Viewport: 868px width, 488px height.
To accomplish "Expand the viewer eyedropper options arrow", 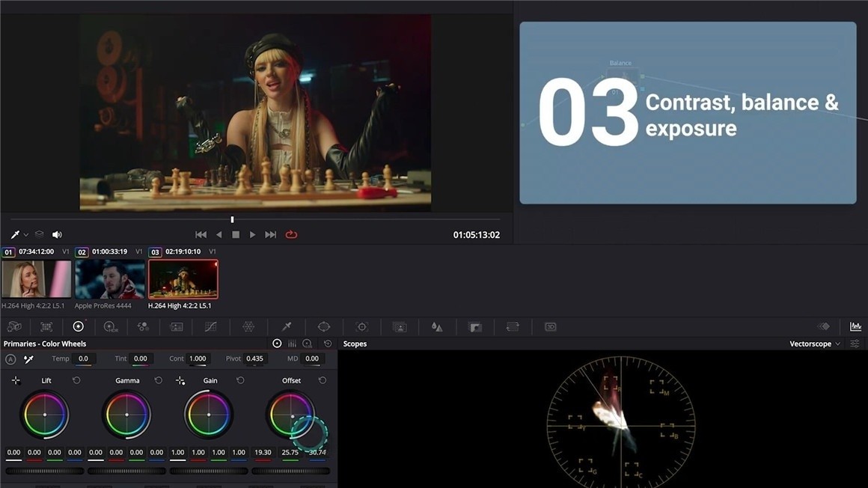I will click(x=26, y=235).
